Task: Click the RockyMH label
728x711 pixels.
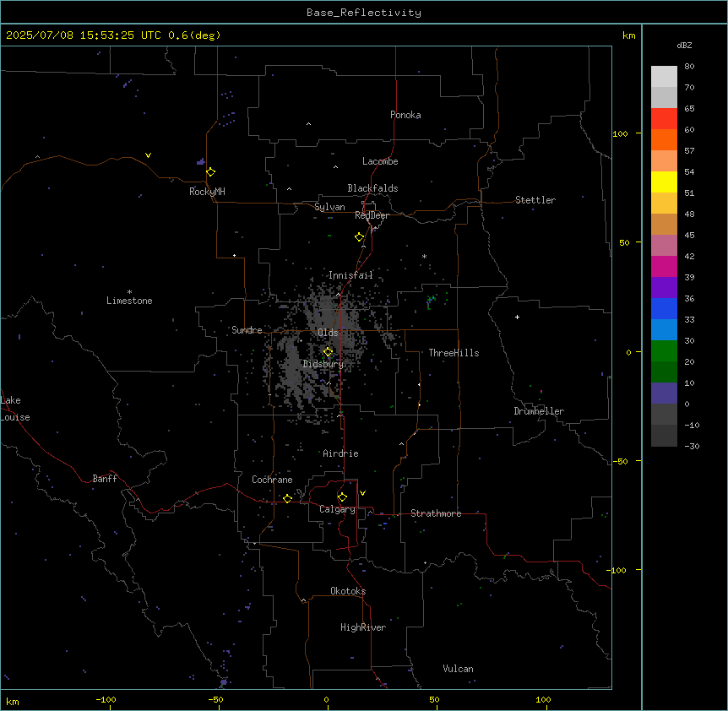Action: [207, 192]
